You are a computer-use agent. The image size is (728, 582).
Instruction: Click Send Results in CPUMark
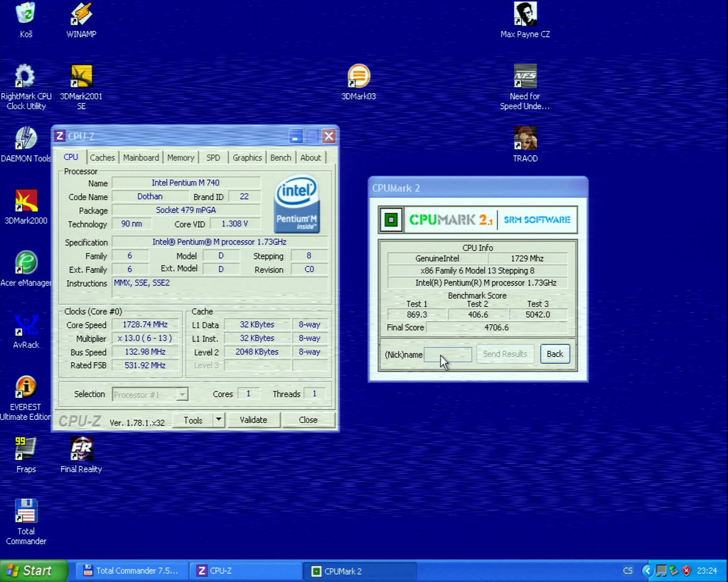[505, 354]
